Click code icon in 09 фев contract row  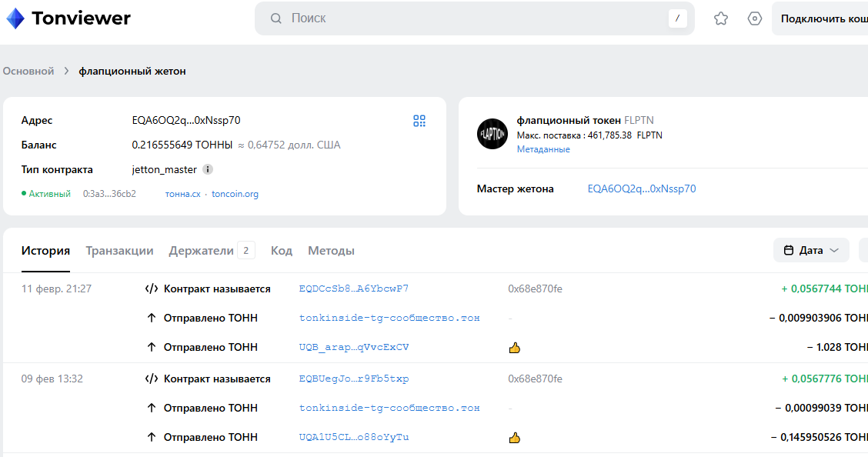coord(151,379)
